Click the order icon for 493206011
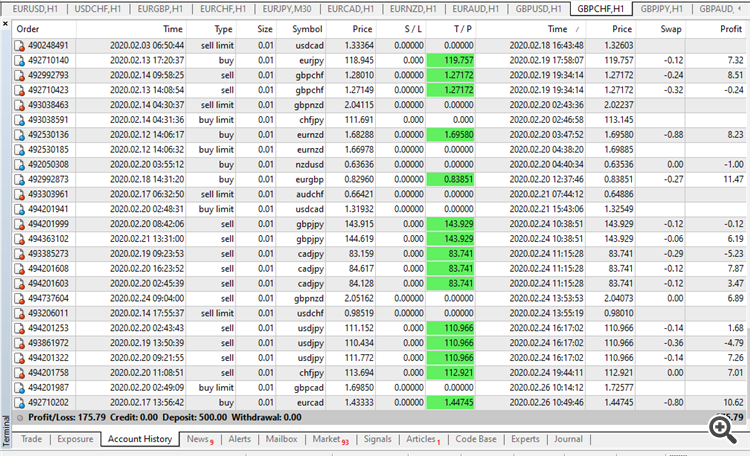This screenshot has width=750, height=456. [x=19, y=314]
